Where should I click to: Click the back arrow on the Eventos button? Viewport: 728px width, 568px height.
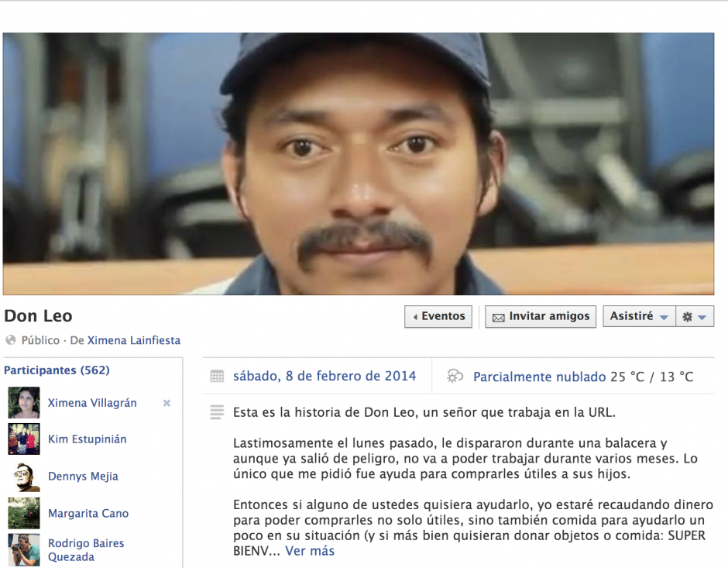pos(416,316)
